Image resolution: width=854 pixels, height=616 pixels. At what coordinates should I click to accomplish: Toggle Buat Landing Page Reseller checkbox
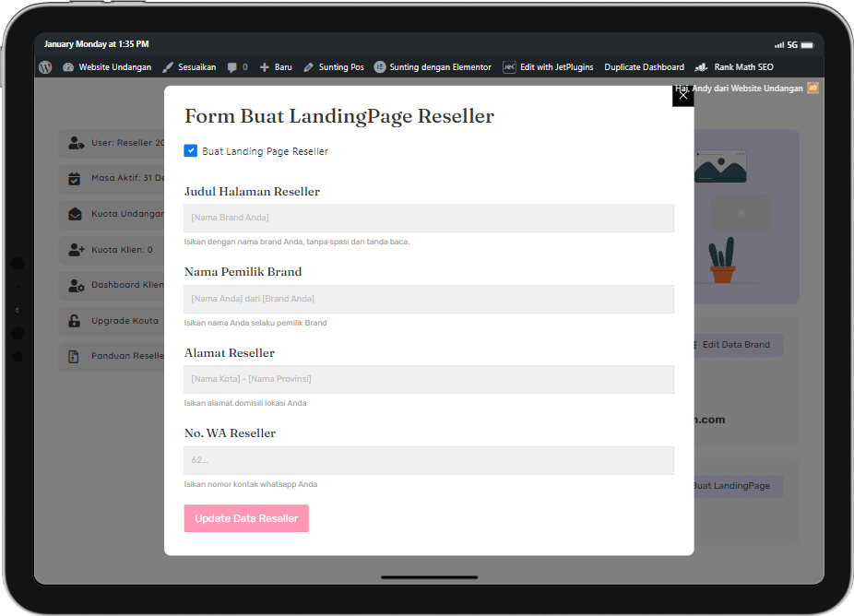coord(191,151)
